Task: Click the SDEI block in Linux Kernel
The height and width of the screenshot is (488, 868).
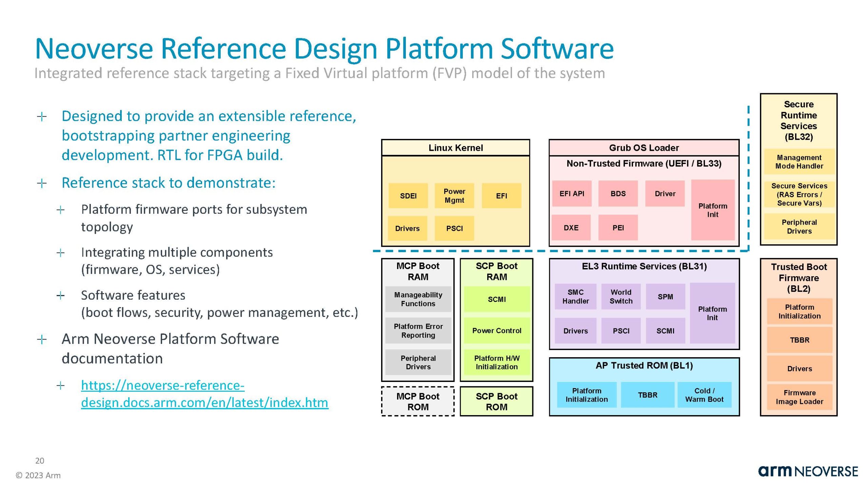Action: pyautogui.click(x=408, y=196)
